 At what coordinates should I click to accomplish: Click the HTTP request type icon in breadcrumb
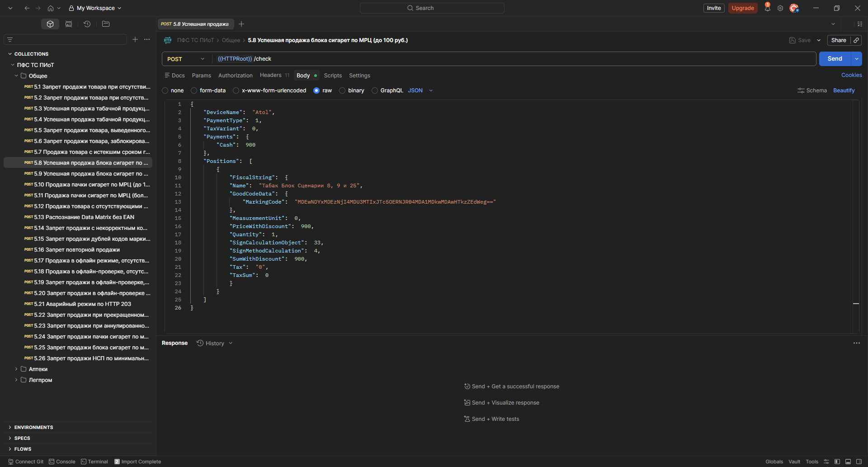[x=168, y=40]
